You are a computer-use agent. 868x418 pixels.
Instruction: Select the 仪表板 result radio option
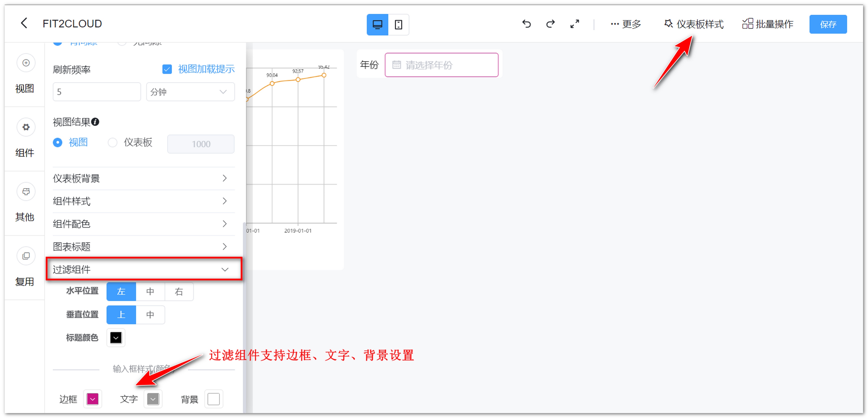click(112, 143)
